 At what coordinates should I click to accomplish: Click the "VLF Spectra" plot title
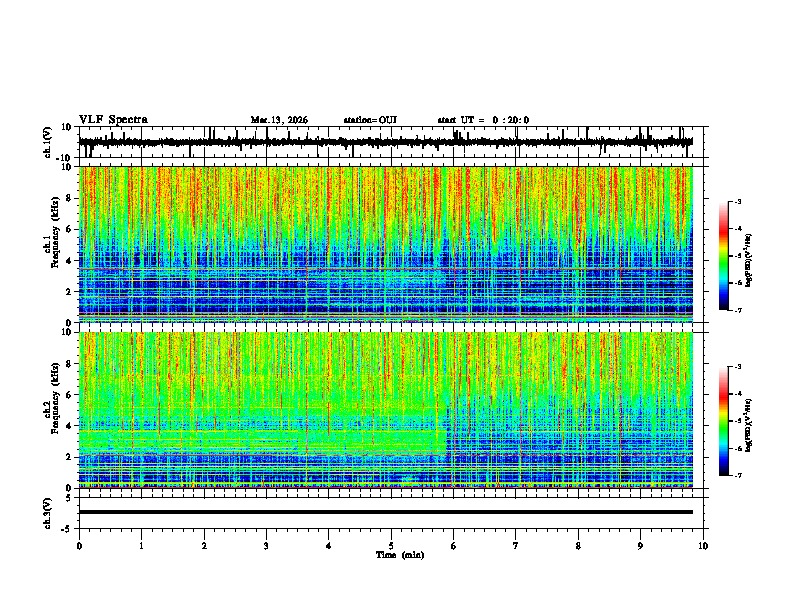pyautogui.click(x=113, y=120)
